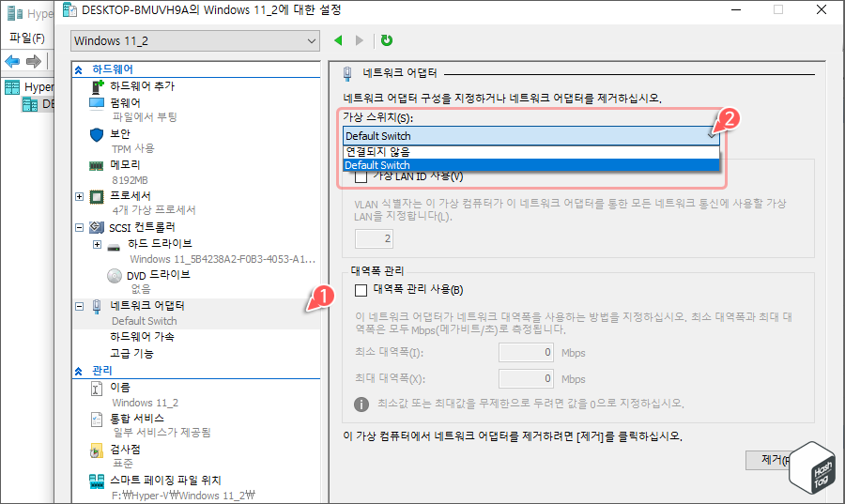The height and width of the screenshot is (504, 845).
Task: Select the server node icon under Hyper-V
Action: click(30, 104)
